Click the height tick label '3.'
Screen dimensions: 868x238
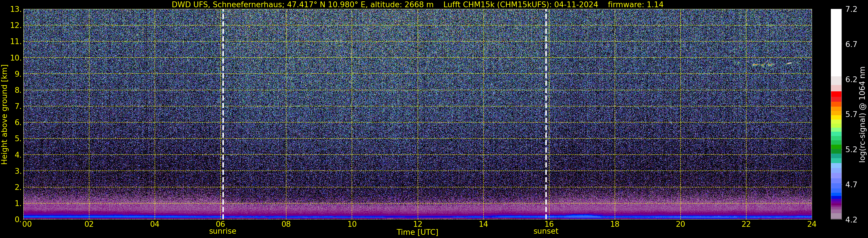(x=18, y=171)
